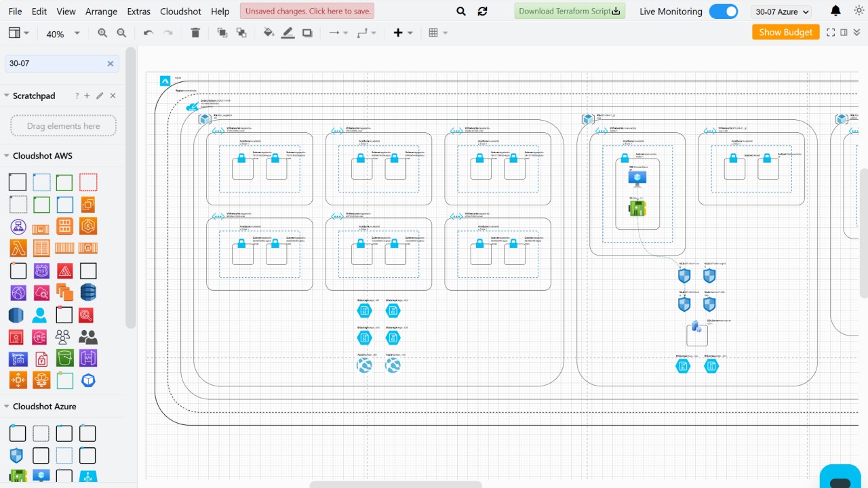Open the Help menu
Screen dimensions: 868x488
220,12
